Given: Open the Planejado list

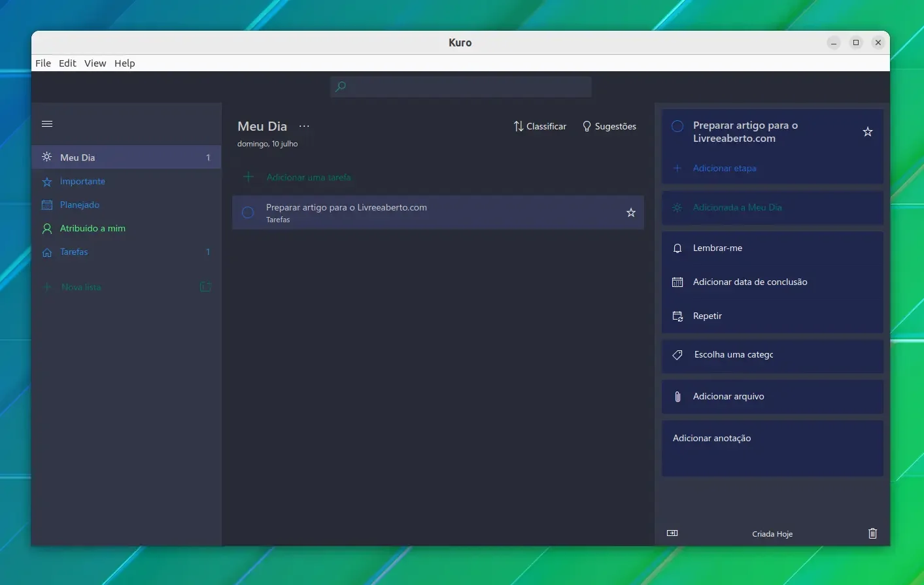Looking at the screenshot, I should 126,205.
